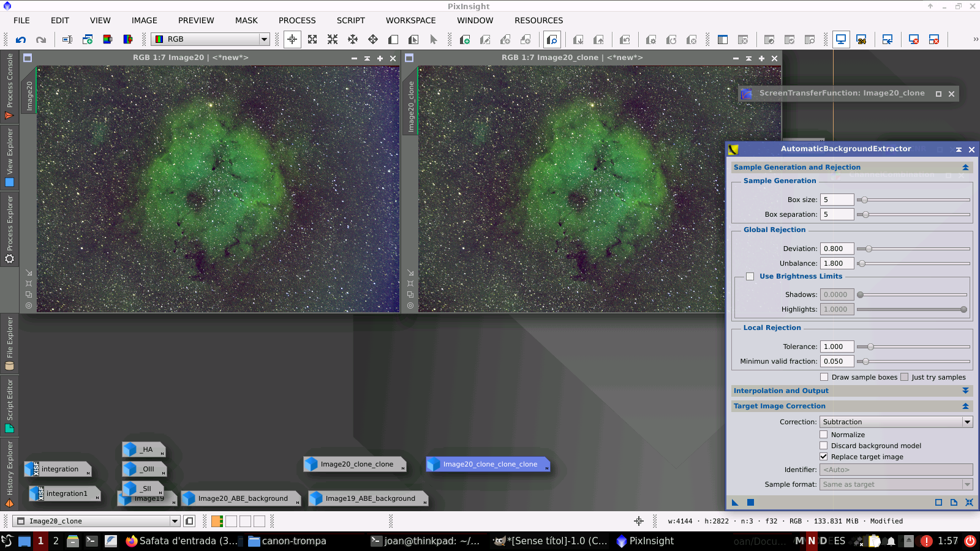Image resolution: width=980 pixels, height=551 pixels.
Task: Uncheck Replace target image
Action: pyautogui.click(x=824, y=457)
